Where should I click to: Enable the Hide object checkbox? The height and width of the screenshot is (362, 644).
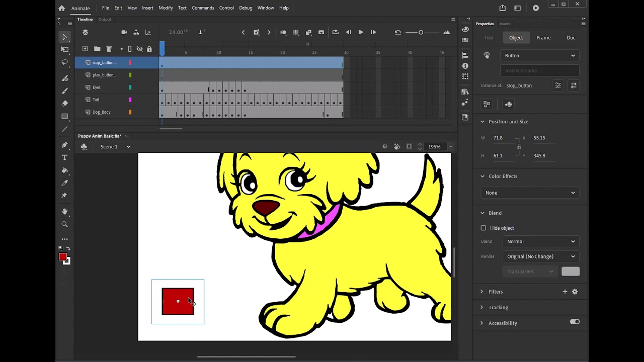(x=484, y=228)
